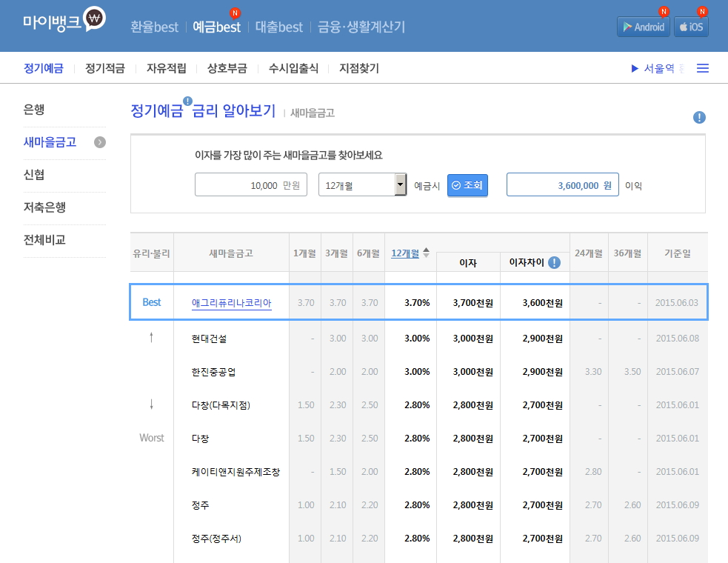728x563 pixels.
Task: Expand the 12개월 period dropdown
Action: click(401, 185)
